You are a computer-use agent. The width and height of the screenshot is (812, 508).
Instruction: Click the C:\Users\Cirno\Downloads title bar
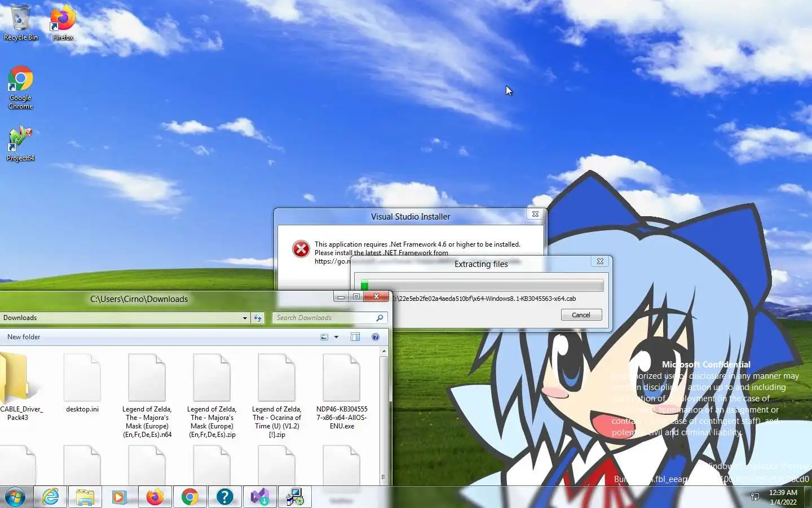139,299
